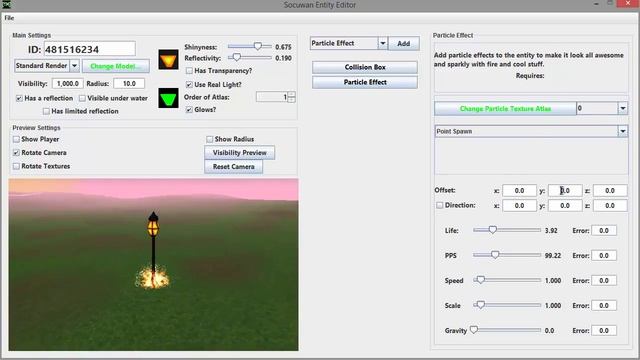Click the Offset z field
Screen dimensions: 640x360
pos(610,191)
